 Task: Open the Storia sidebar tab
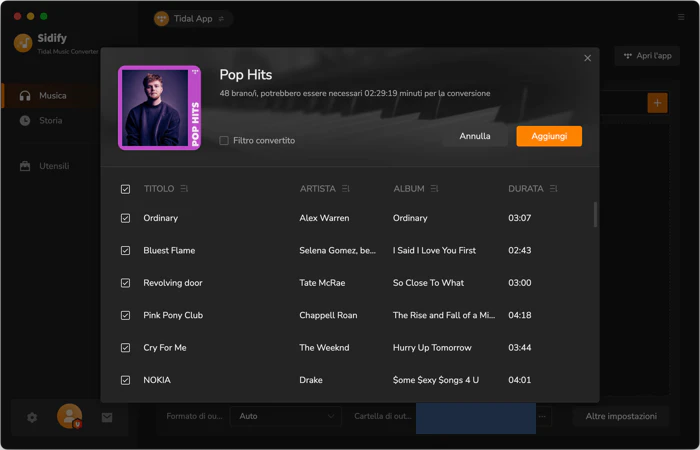click(x=50, y=121)
